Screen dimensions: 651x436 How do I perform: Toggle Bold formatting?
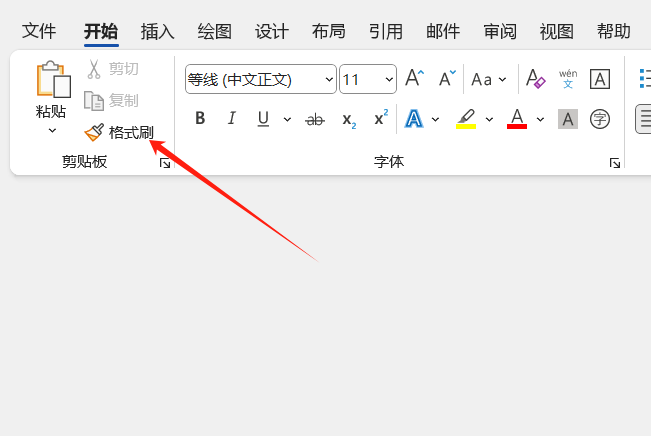(x=200, y=119)
